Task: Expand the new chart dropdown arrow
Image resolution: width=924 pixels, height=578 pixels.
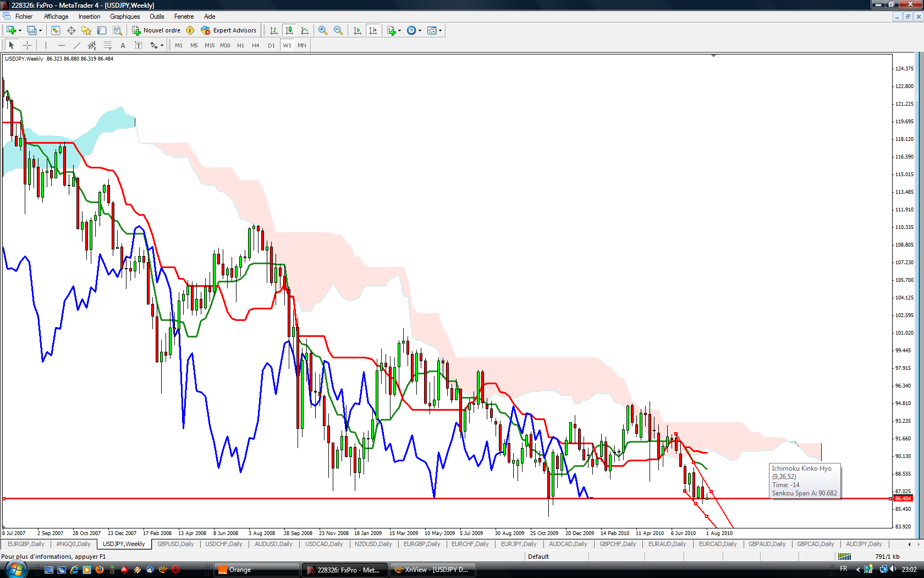Action: pyautogui.click(x=20, y=30)
